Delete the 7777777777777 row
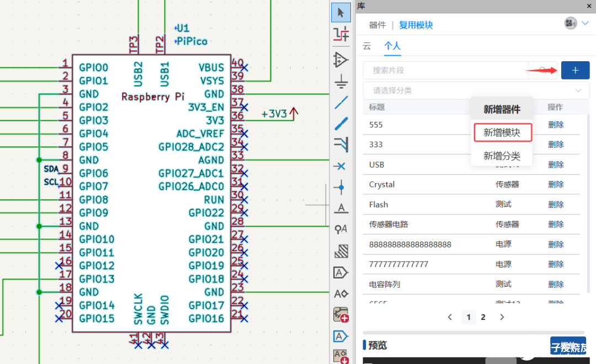The width and height of the screenshot is (596, 364). coord(556,264)
